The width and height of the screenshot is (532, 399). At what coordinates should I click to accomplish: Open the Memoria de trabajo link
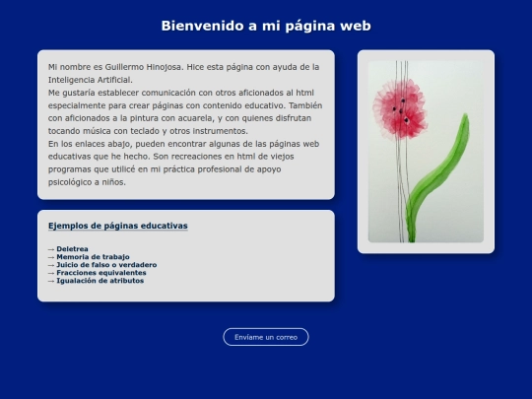[93, 257]
